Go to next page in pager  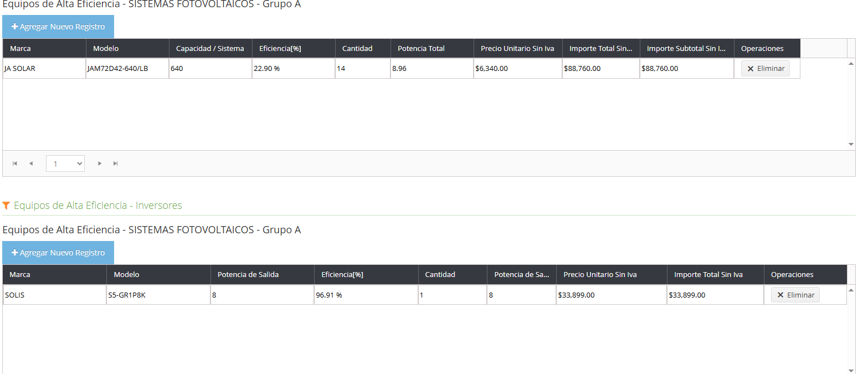pos(100,163)
